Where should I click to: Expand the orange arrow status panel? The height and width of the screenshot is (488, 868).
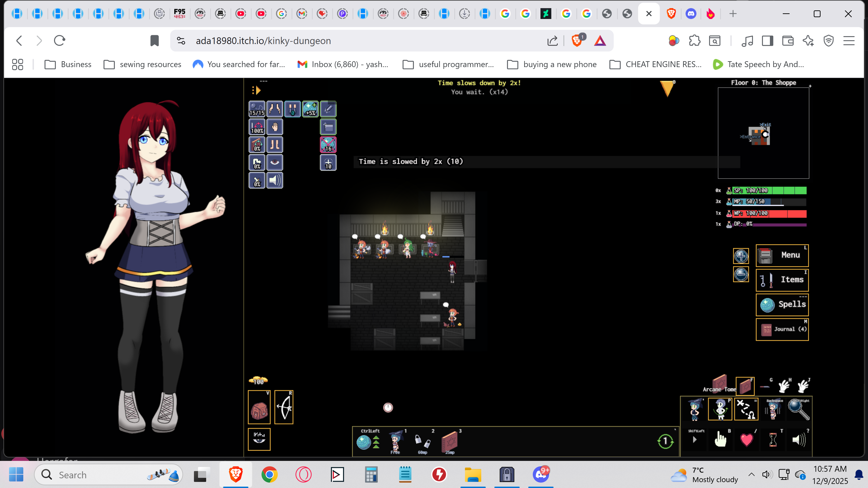point(256,90)
